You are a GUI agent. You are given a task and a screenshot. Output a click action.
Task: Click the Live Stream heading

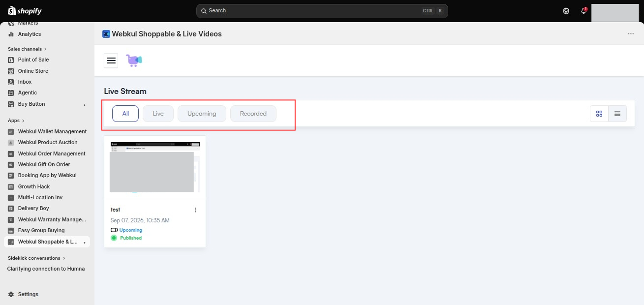tap(125, 91)
